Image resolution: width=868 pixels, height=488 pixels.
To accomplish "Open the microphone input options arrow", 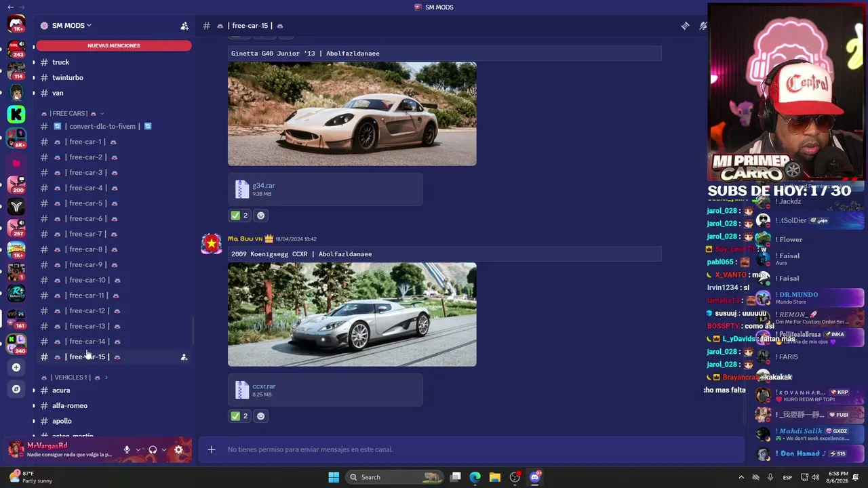I will point(138,449).
